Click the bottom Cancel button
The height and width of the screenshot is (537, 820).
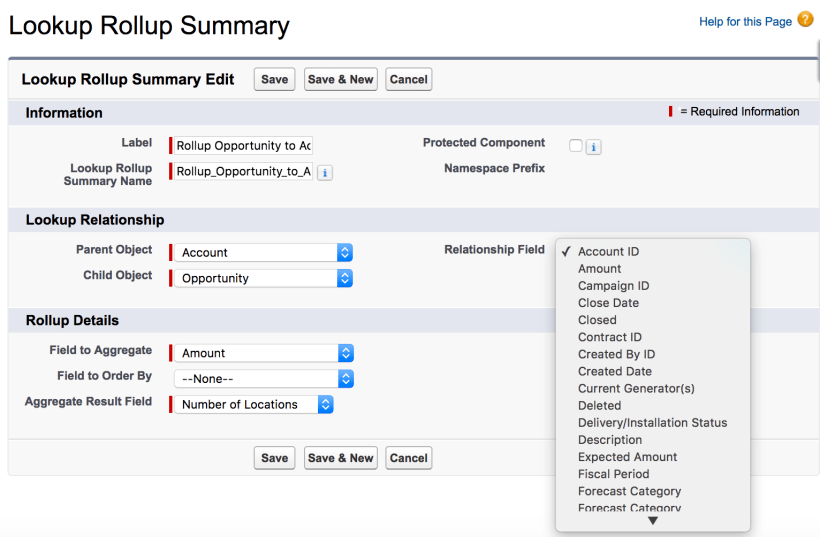coord(408,458)
